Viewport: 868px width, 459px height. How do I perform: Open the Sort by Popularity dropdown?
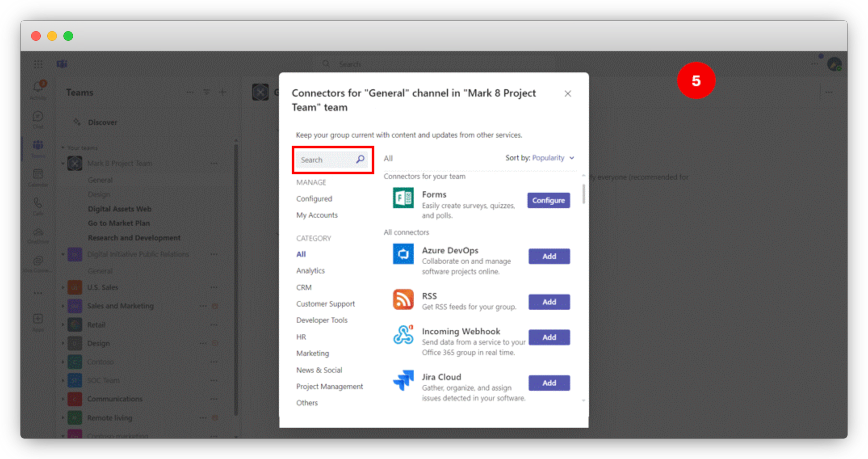[553, 158]
